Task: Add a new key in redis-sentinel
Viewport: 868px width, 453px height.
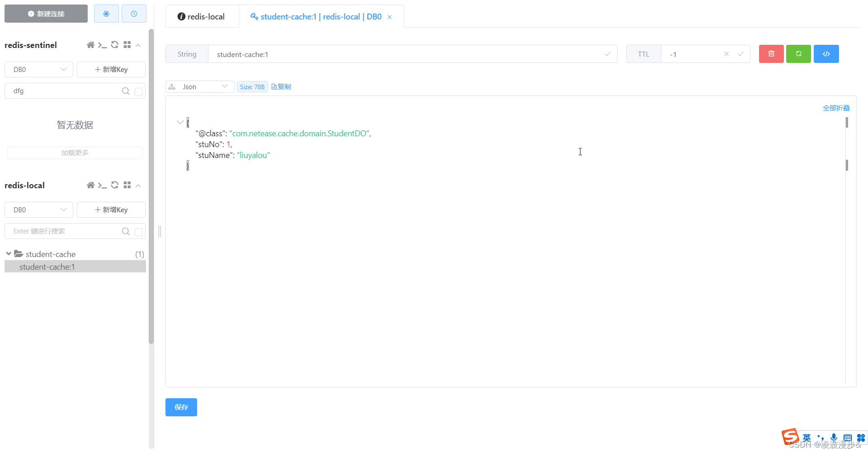Action: coord(111,69)
